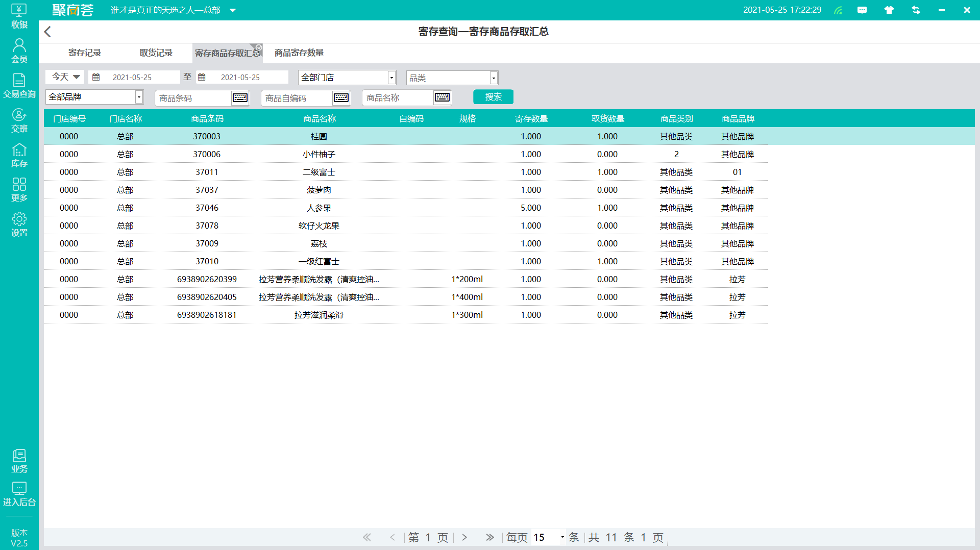The height and width of the screenshot is (550, 980).
Task: Click the network signal icon
Action: point(838,10)
